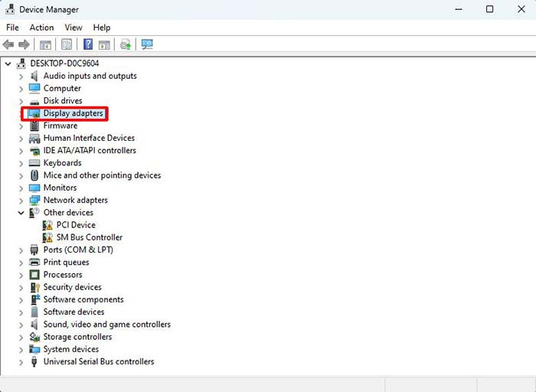Image resolution: width=536 pixels, height=392 pixels.
Task: Collapse the DESKTOP-D0C9604 root node
Action: click(8, 64)
